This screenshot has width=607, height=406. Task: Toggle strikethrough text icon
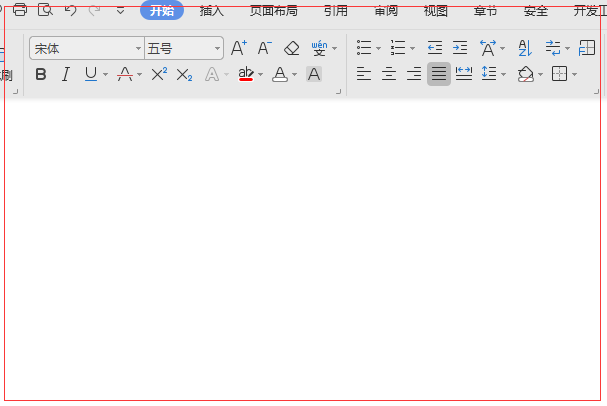click(125, 74)
